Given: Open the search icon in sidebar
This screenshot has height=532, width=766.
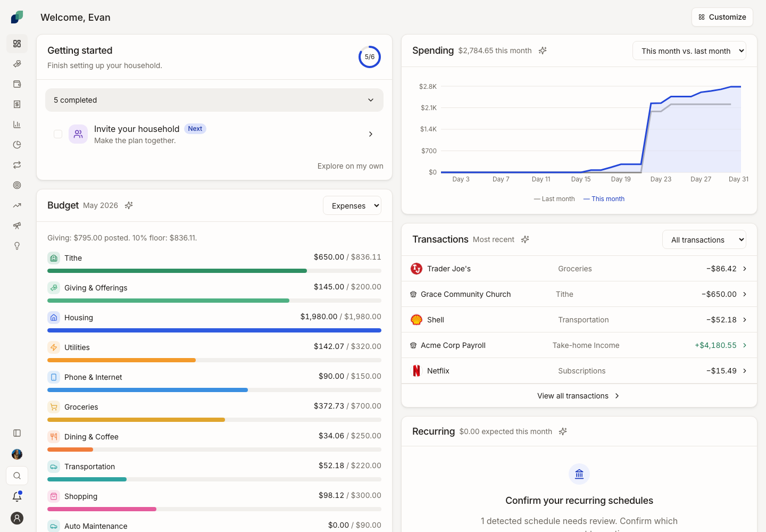Looking at the screenshot, I should [x=17, y=476].
